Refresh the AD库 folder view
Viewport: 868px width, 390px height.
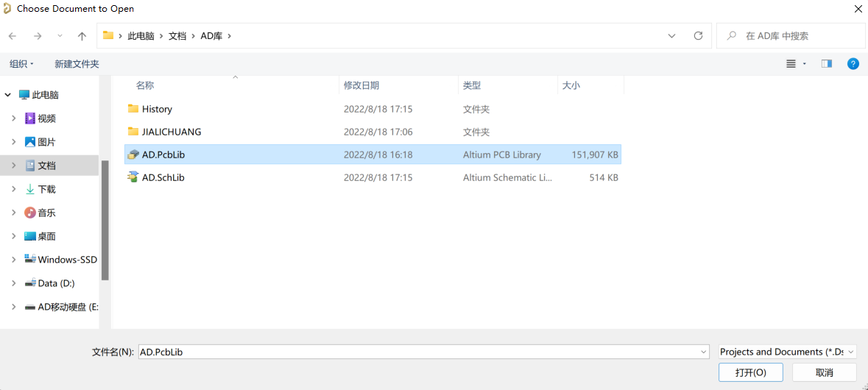point(698,36)
